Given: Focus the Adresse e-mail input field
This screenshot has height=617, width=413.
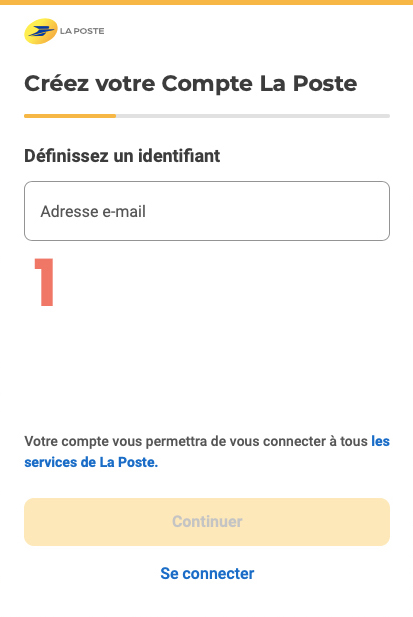Looking at the screenshot, I should tap(207, 211).
